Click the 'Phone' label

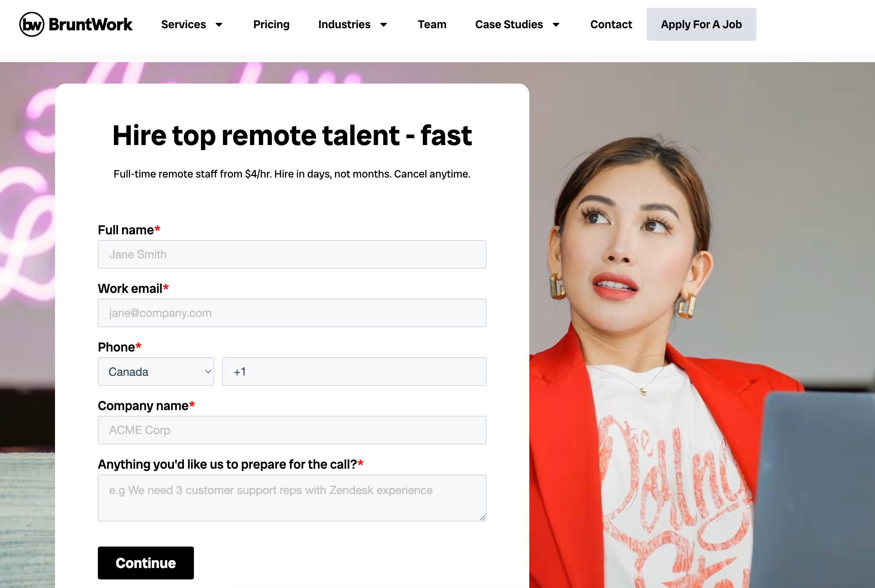click(116, 347)
